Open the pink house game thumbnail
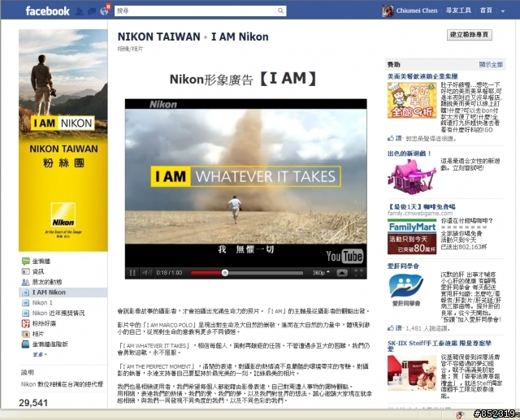Screen dimensions: 520x420 pos(412,176)
